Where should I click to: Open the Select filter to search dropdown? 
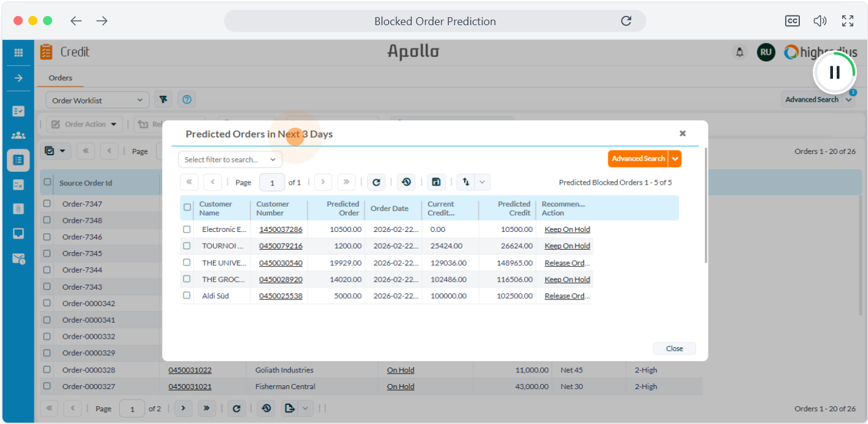click(230, 159)
